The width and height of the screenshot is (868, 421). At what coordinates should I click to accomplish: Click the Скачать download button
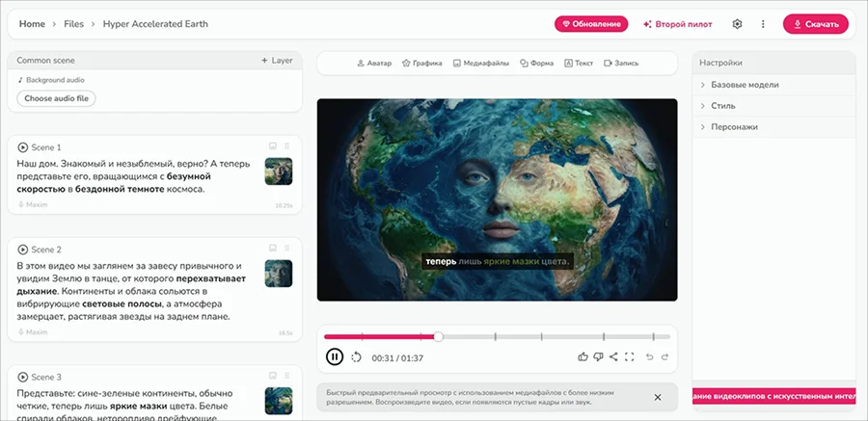815,24
